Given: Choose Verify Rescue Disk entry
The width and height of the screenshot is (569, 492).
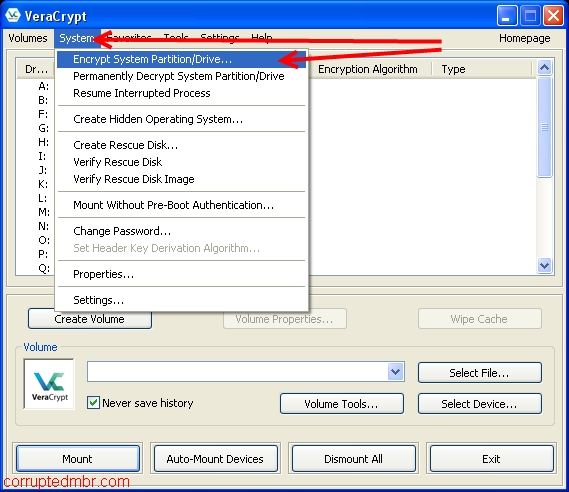Looking at the screenshot, I should pos(181,162).
